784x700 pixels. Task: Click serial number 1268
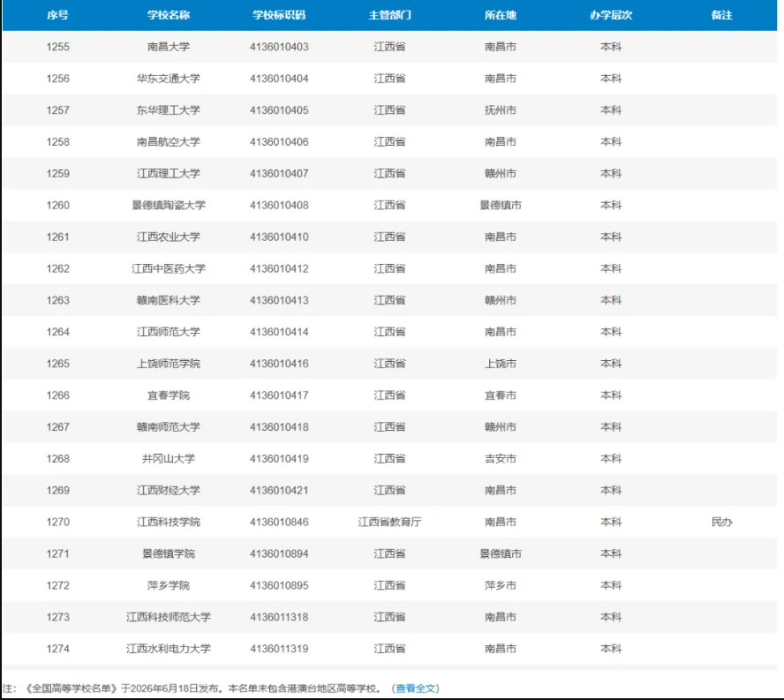coord(58,458)
